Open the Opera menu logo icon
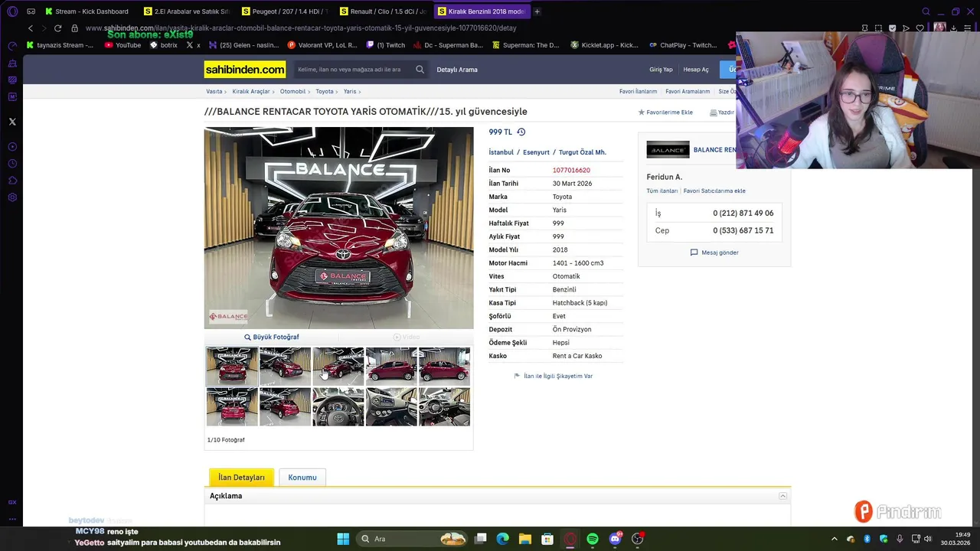Image resolution: width=980 pixels, height=551 pixels. [x=11, y=11]
